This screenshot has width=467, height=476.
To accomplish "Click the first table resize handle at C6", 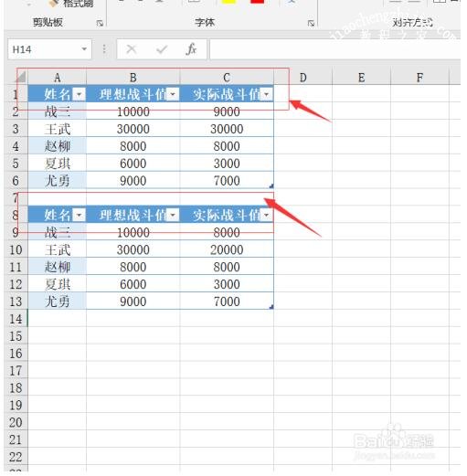I will [x=271, y=185].
